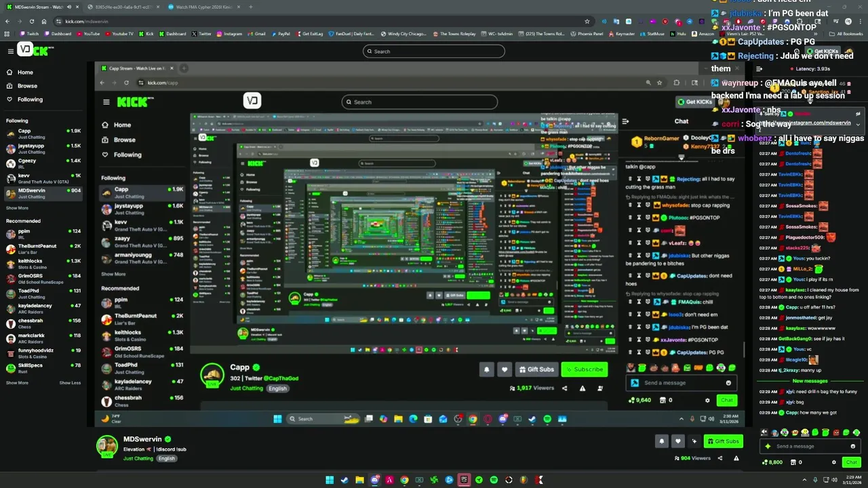Open Steam from Windows taskbar
Viewport: 868px width, 488px height.
[x=344, y=480]
